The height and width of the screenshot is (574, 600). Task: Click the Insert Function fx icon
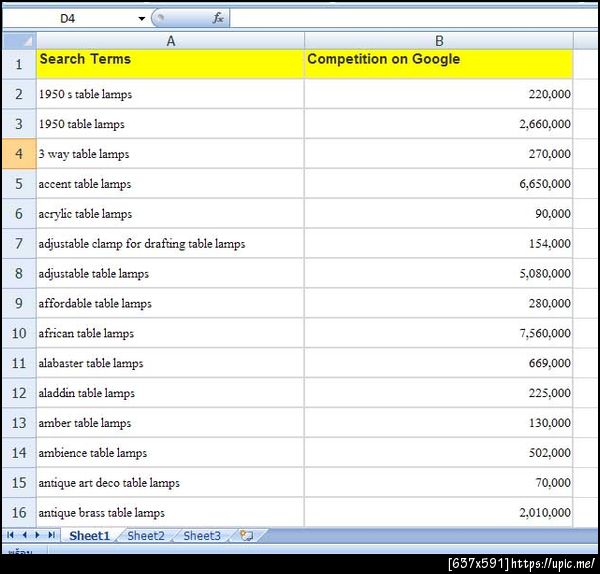[x=218, y=18]
